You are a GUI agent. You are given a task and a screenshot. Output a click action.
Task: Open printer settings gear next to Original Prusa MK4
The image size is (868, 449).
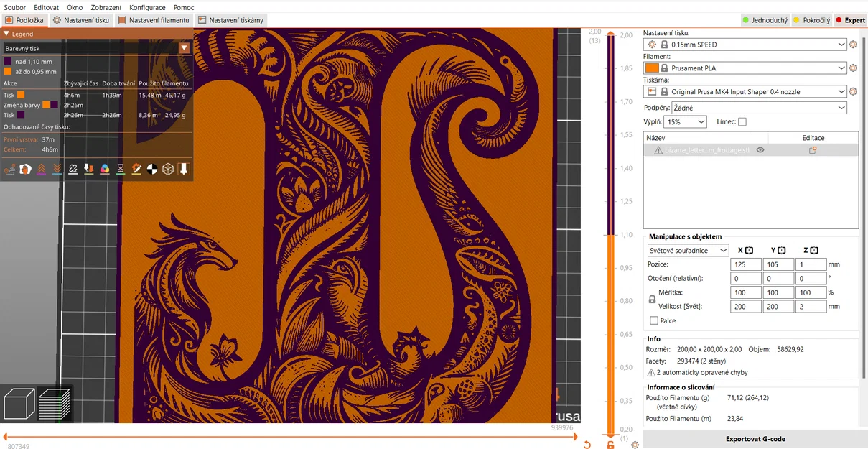[x=853, y=92]
